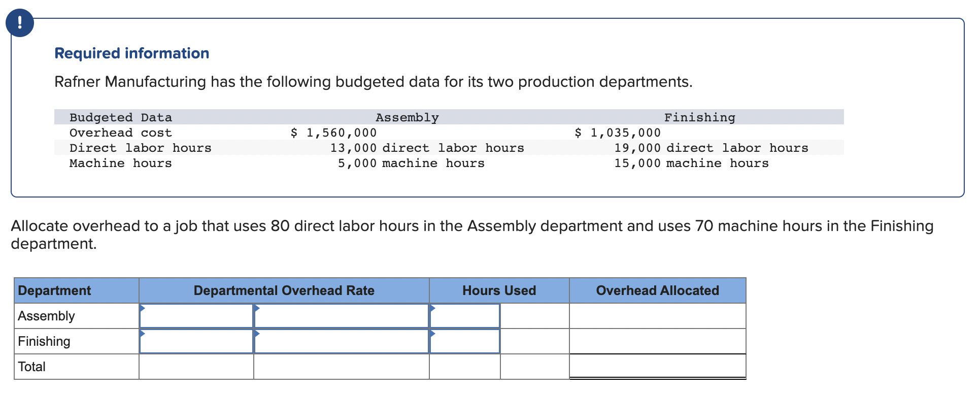The width and height of the screenshot is (980, 393).
Task: Select Assembly overhead allocated cell
Action: pos(658,316)
